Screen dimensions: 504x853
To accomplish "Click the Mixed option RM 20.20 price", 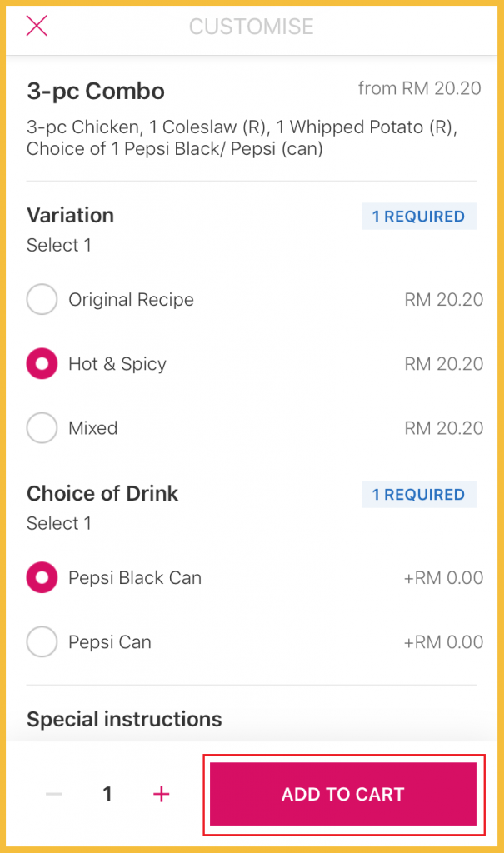I will point(443,428).
